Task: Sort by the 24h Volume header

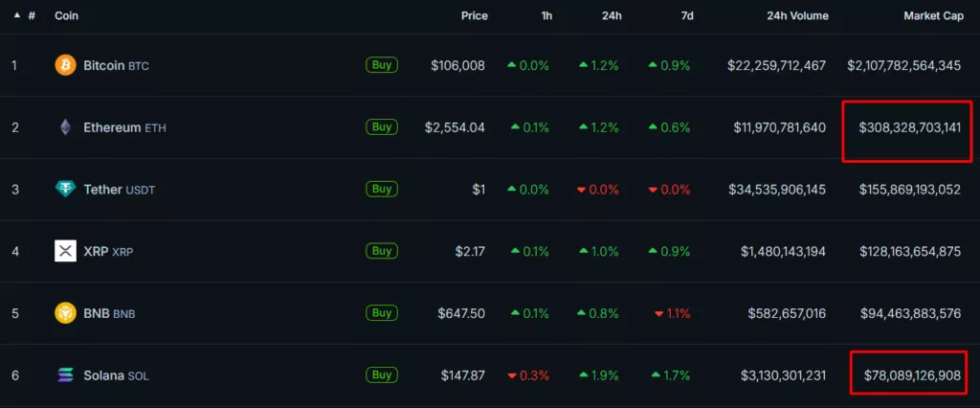Action: pos(797,16)
